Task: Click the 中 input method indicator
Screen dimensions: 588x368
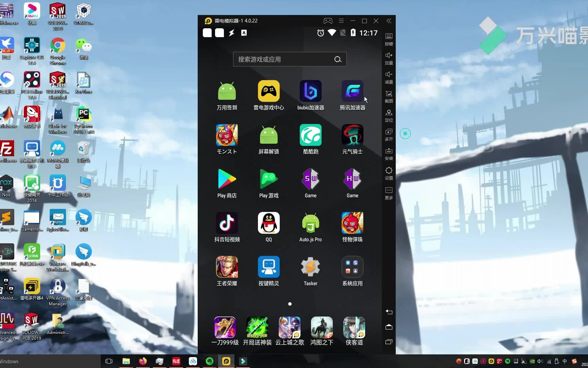Action: click(x=565, y=361)
